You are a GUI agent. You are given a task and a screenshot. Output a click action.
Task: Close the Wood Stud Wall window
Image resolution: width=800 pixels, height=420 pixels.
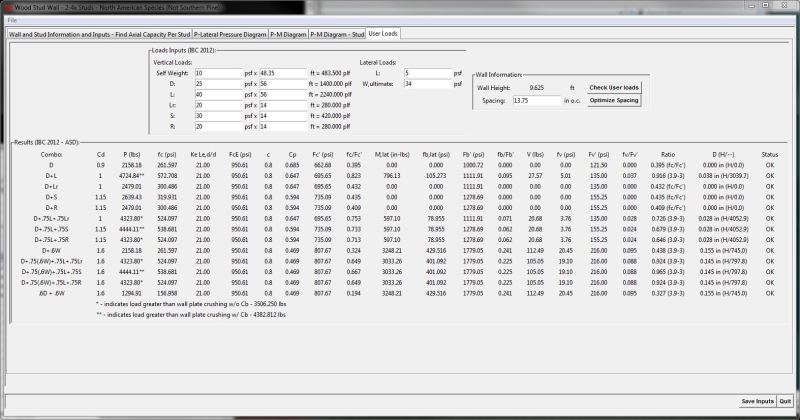coord(784,6)
